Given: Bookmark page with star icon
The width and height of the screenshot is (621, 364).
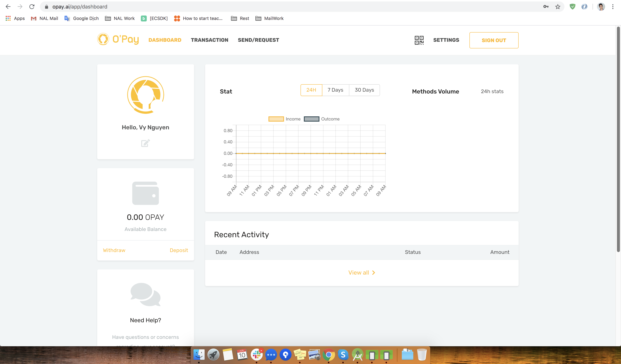Looking at the screenshot, I should pos(558,7).
